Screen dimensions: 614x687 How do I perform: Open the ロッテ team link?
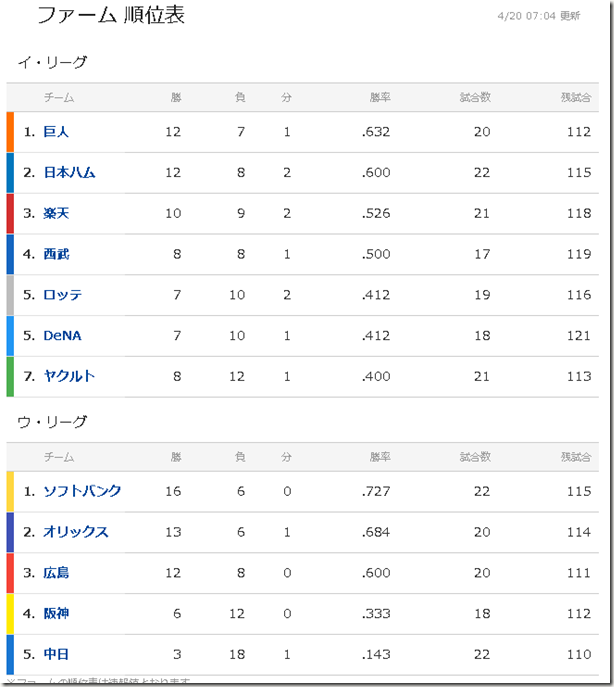click(62, 294)
